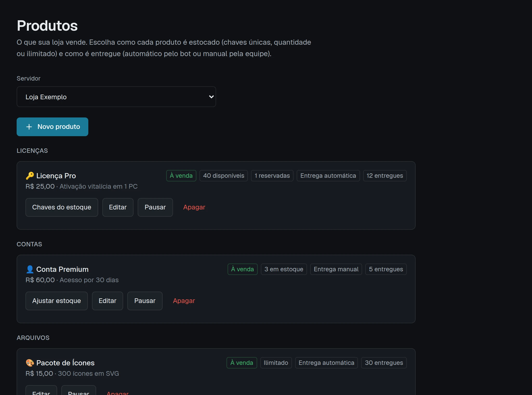Click the Entrega manual badge
Viewport: 532px width, 395px height.
tap(336, 269)
